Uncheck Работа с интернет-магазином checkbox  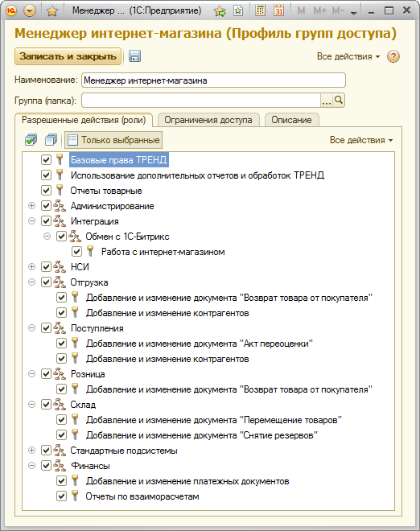(76, 251)
